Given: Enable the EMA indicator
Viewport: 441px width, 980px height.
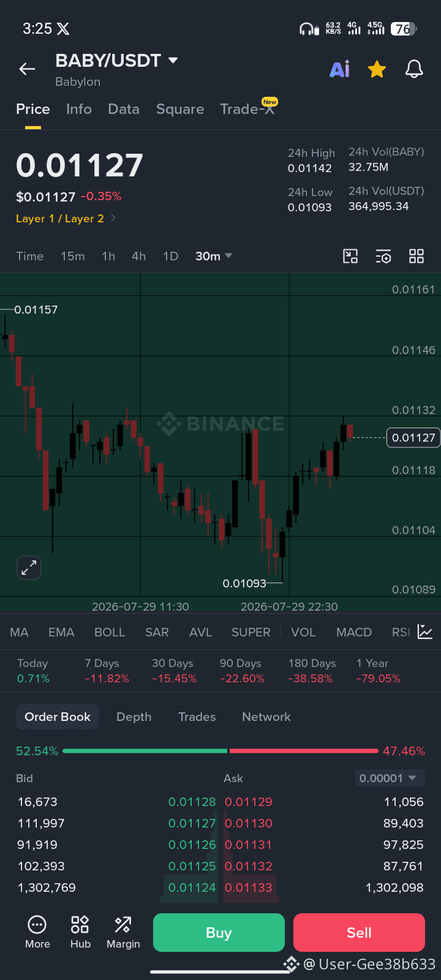Looking at the screenshot, I should 61,632.
